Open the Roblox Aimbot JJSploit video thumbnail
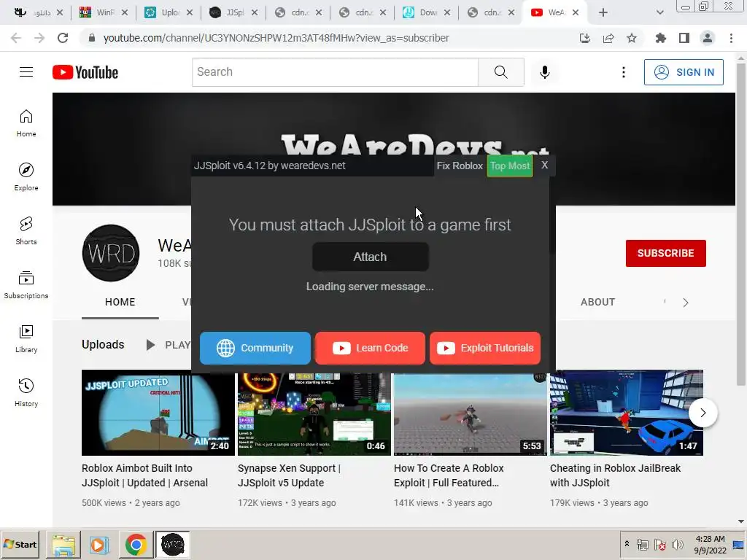This screenshot has width=747, height=560. tap(158, 413)
